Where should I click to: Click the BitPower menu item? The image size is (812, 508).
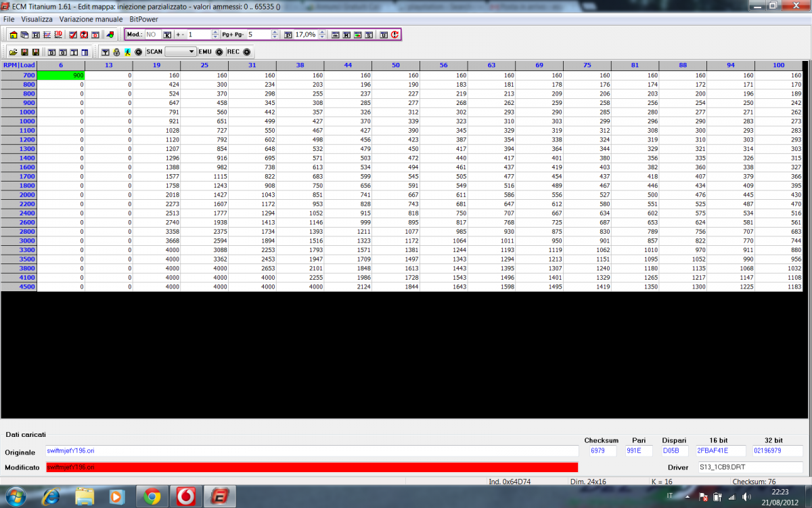[x=143, y=20]
